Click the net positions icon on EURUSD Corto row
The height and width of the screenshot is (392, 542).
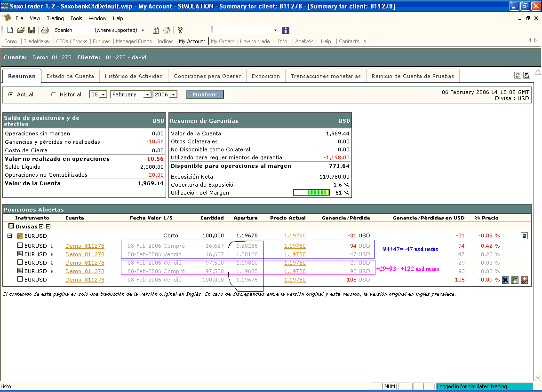click(525, 236)
